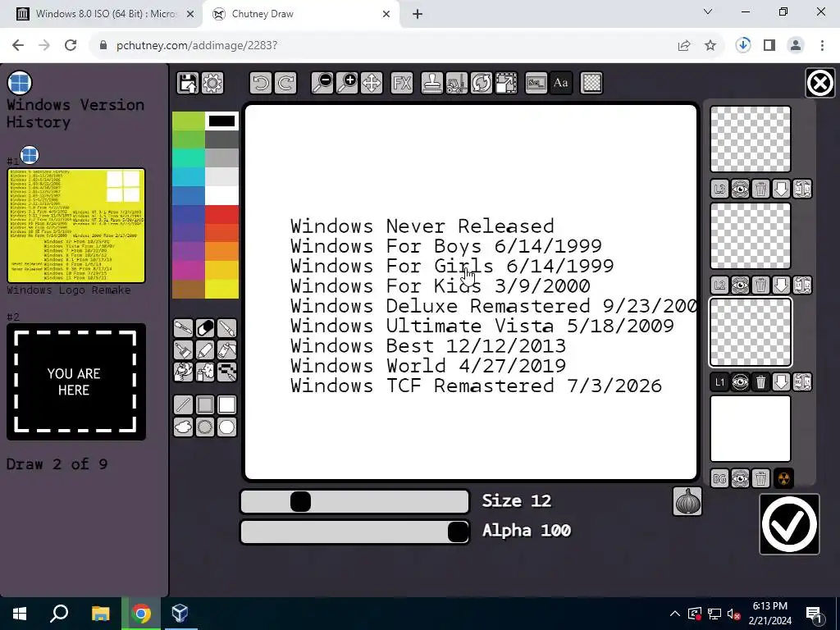
Task: Close the drawing editor with X button
Action: 820,83
